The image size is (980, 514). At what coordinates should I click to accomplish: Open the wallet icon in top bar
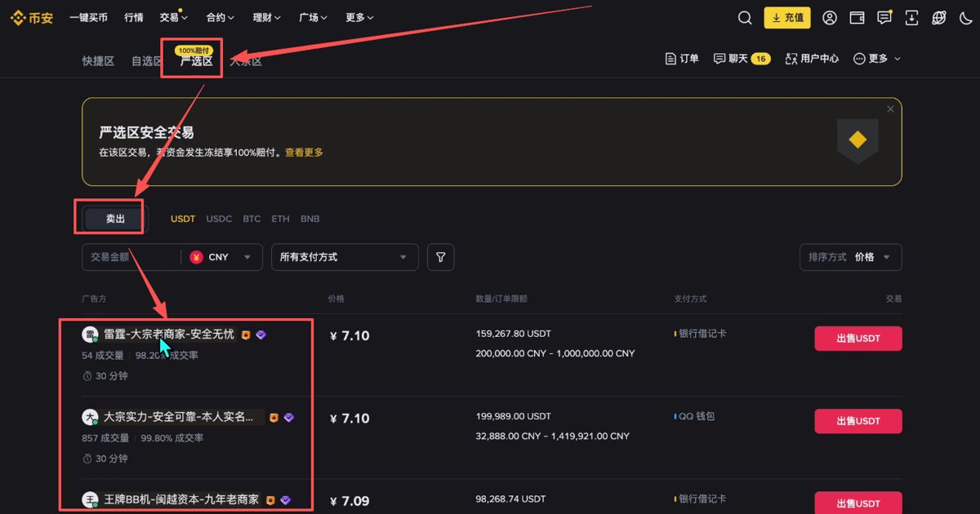857,16
